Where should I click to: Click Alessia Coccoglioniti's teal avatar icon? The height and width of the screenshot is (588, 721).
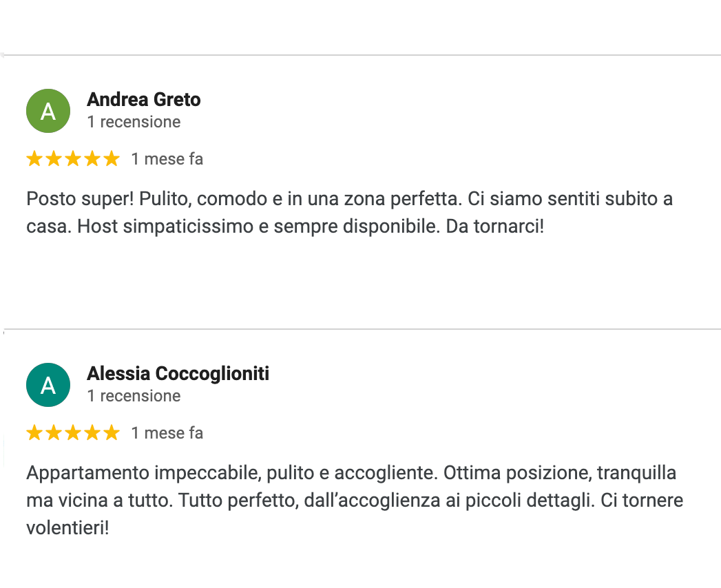(x=48, y=385)
